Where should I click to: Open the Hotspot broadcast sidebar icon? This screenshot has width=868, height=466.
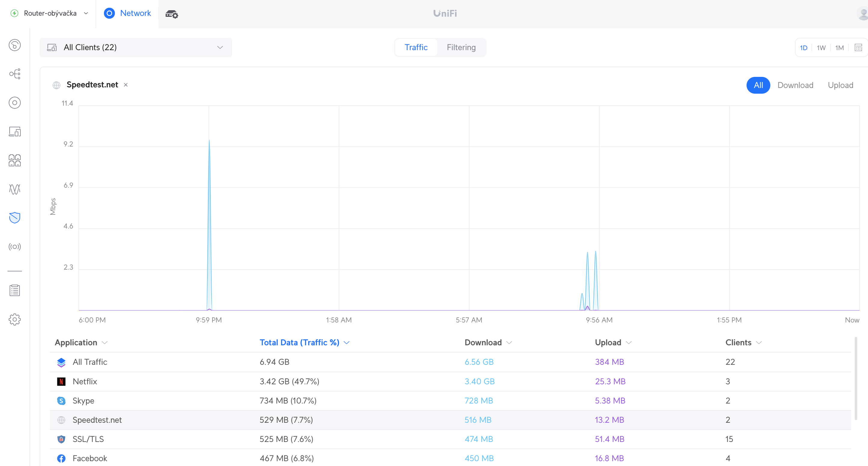14,247
